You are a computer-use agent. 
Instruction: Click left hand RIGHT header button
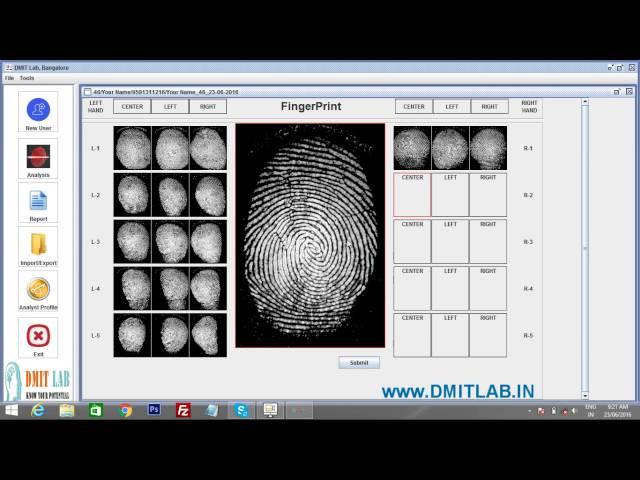coord(208,107)
